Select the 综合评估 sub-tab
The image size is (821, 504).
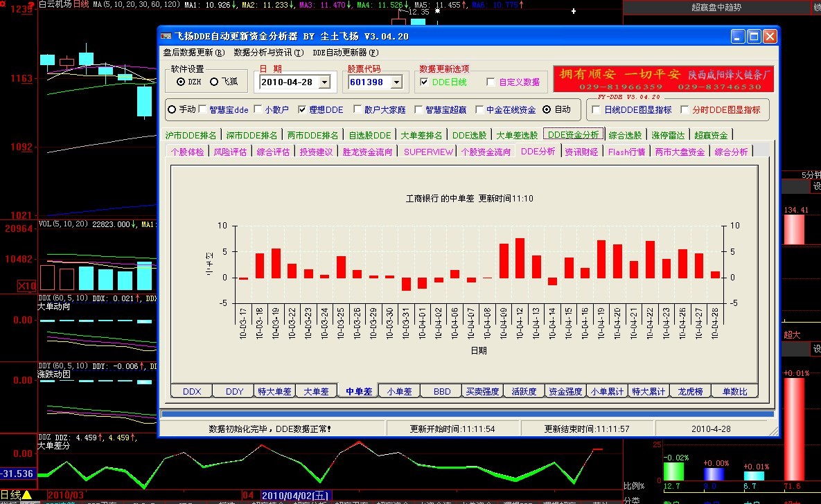point(273,152)
